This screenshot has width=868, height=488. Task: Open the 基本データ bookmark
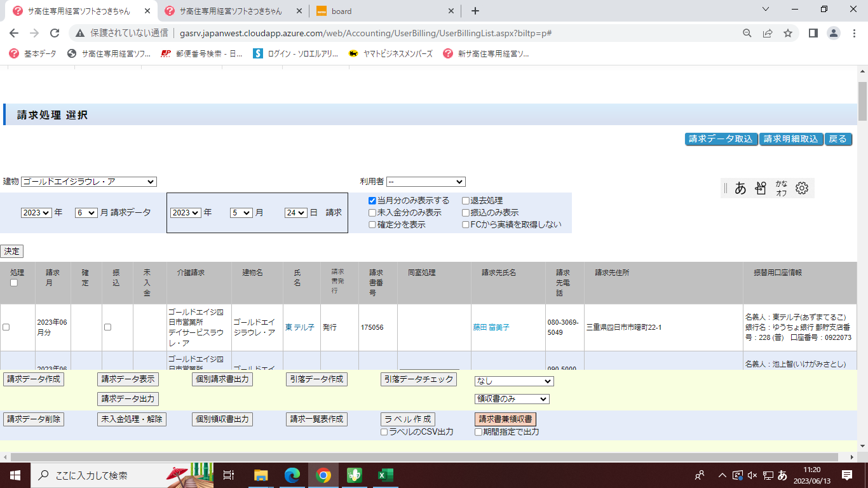click(x=33, y=54)
